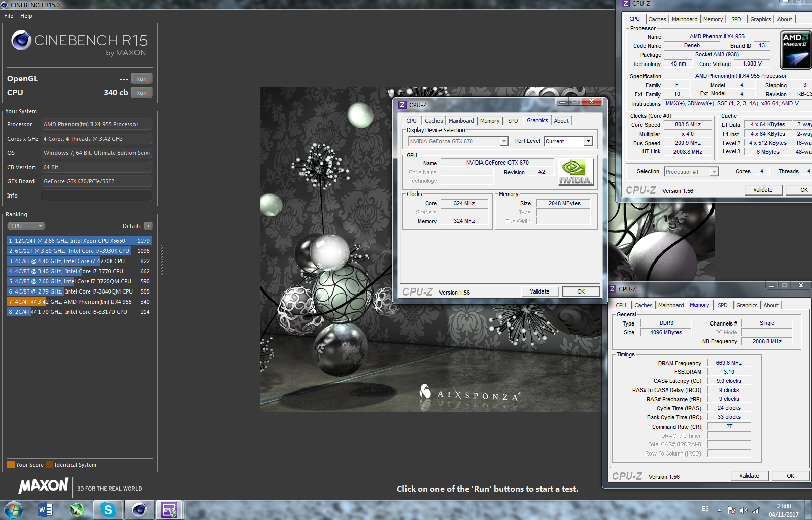This screenshot has height=520, width=812.
Task: Open Action Center flag icon in tray
Action: click(x=732, y=510)
